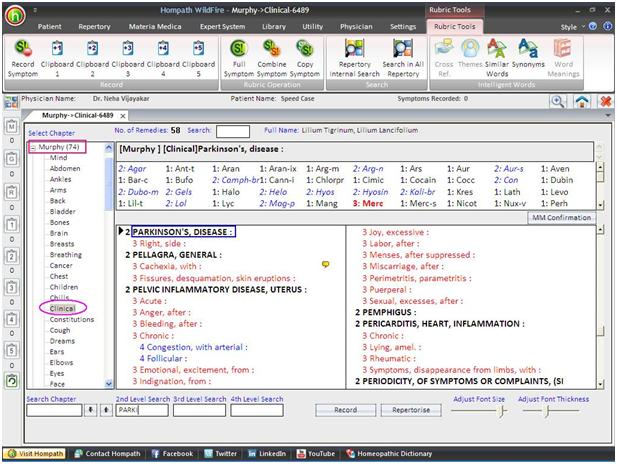The image size is (617, 464).
Task: Open the Expert System menu
Action: tap(222, 27)
